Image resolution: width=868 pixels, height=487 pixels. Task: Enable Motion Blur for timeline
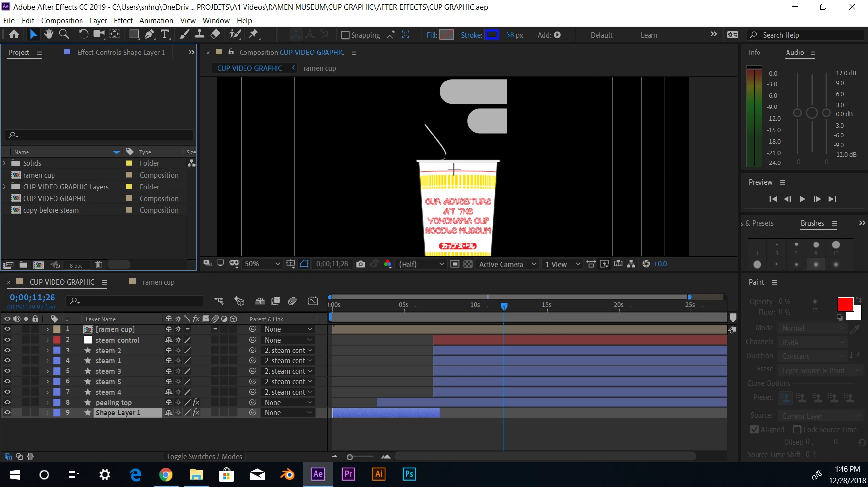click(292, 301)
